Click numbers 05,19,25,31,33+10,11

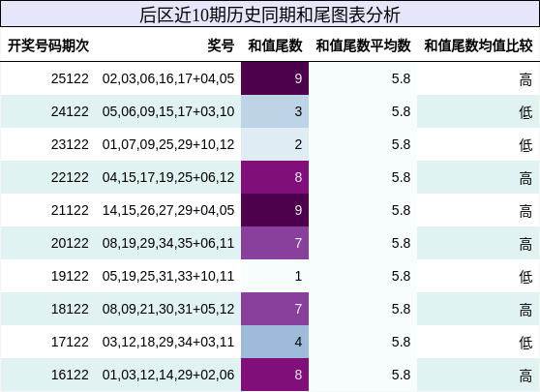tap(168, 276)
